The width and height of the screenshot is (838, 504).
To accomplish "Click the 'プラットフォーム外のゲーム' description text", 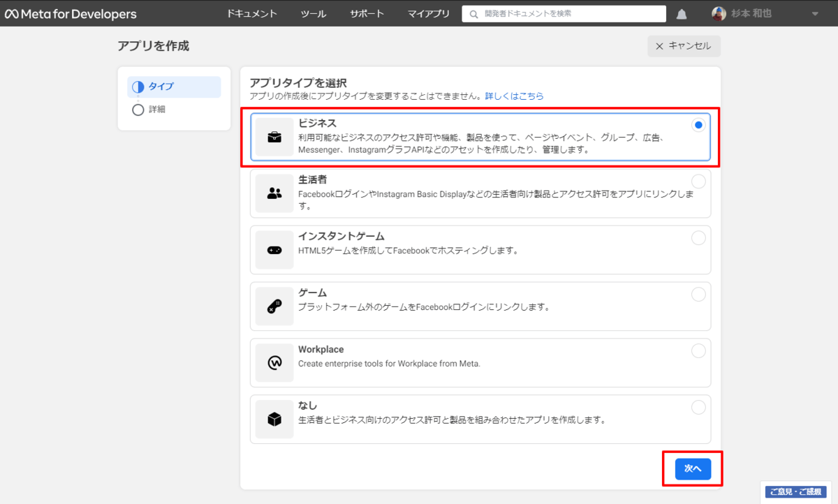I will [424, 306].
